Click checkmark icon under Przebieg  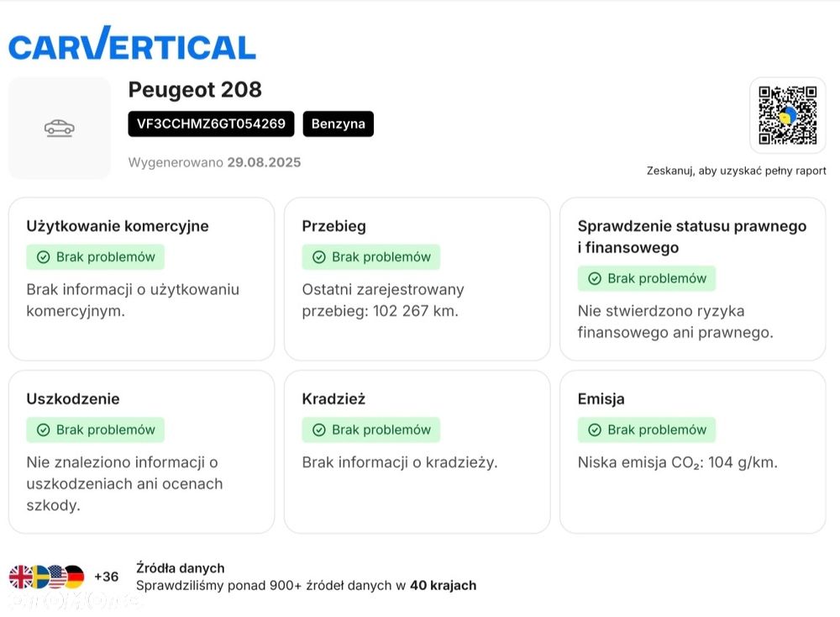319,257
